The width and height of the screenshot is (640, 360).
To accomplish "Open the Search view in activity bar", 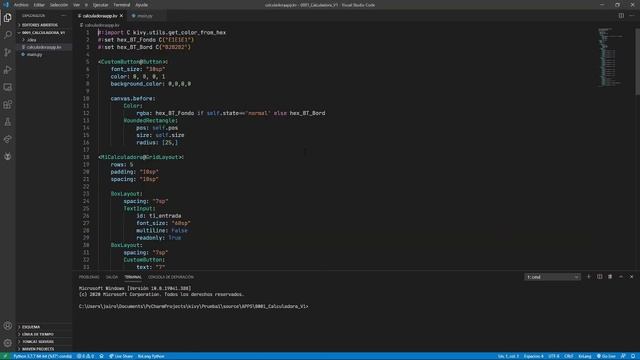I will [x=7, y=35].
